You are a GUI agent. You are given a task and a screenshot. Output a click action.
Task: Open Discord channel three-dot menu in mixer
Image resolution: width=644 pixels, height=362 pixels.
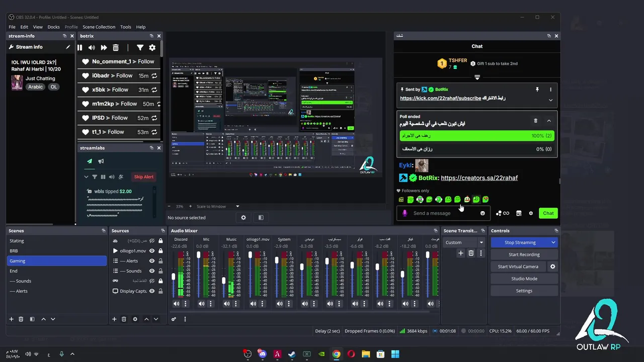pyautogui.click(x=186, y=304)
